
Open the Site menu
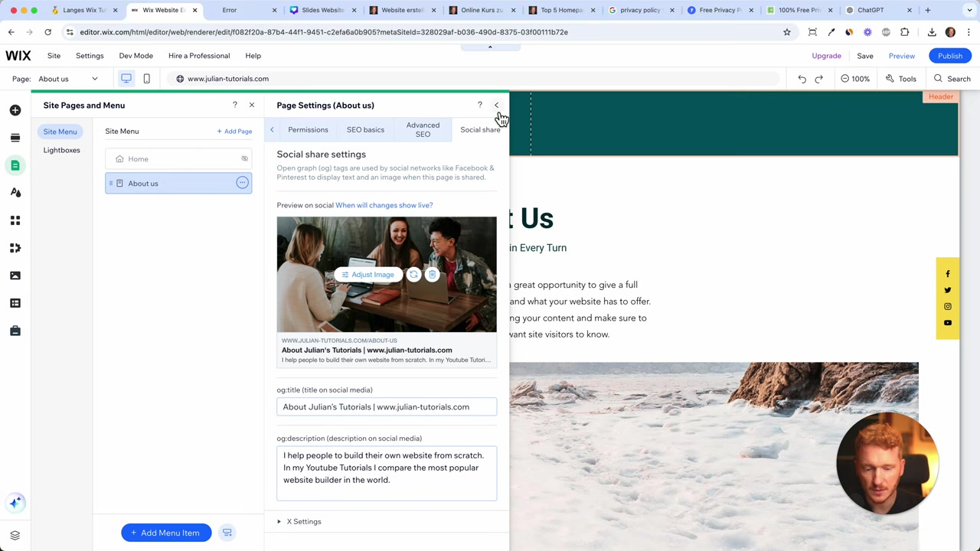click(x=54, y=56)
